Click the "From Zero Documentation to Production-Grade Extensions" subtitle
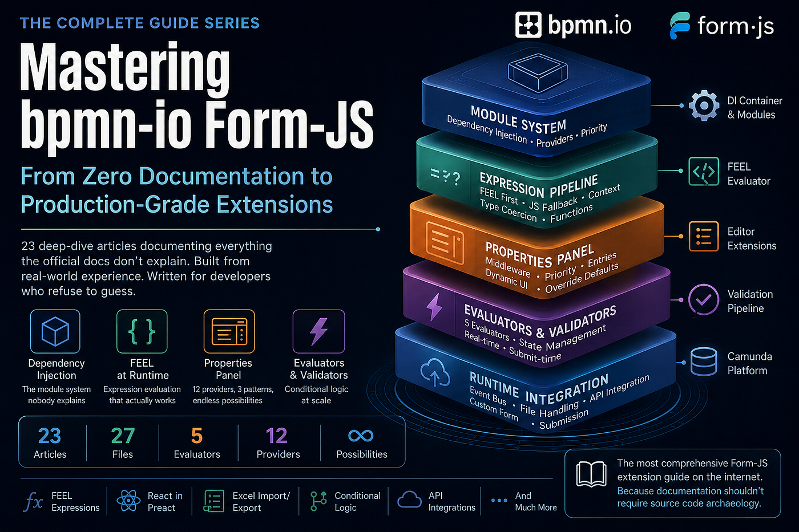Screen dimensions: 799x532 point(177,190)
